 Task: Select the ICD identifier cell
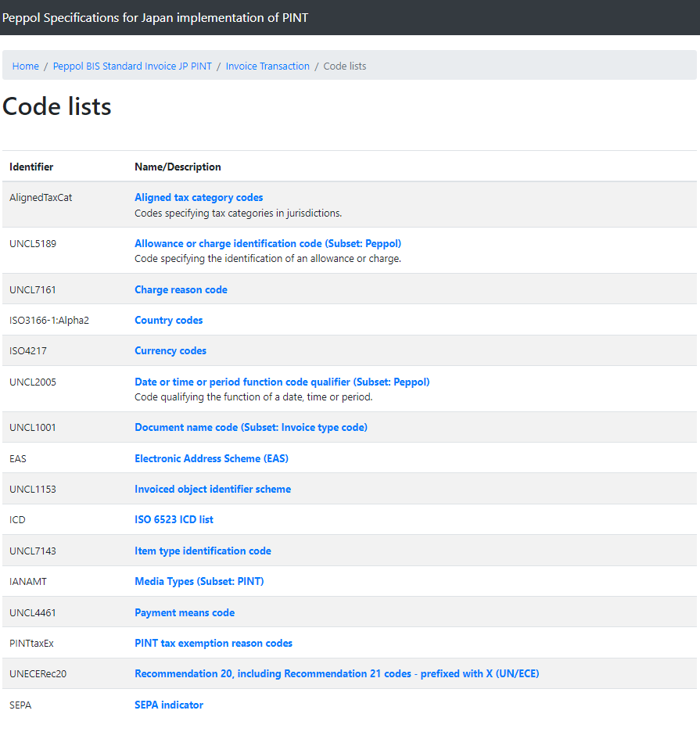[x=17, y=519]
